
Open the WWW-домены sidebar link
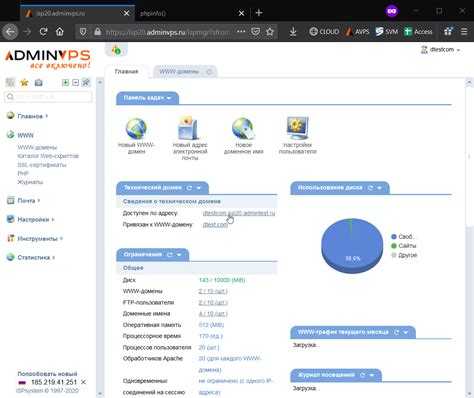click(x=37, y=147)
